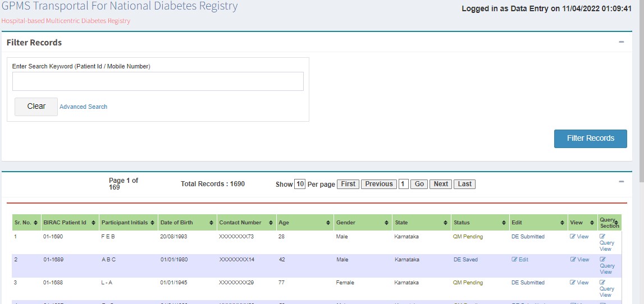This screenshot has height=304, width=644.
Task: Sort records by Age column icon
Action: [328, 223]
